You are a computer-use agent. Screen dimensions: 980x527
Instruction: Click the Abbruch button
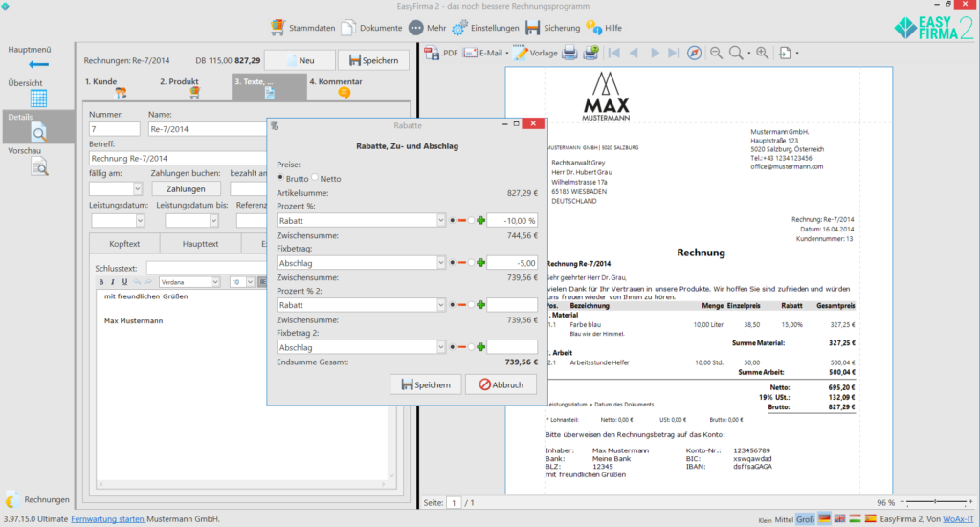[x=501, y=384]
